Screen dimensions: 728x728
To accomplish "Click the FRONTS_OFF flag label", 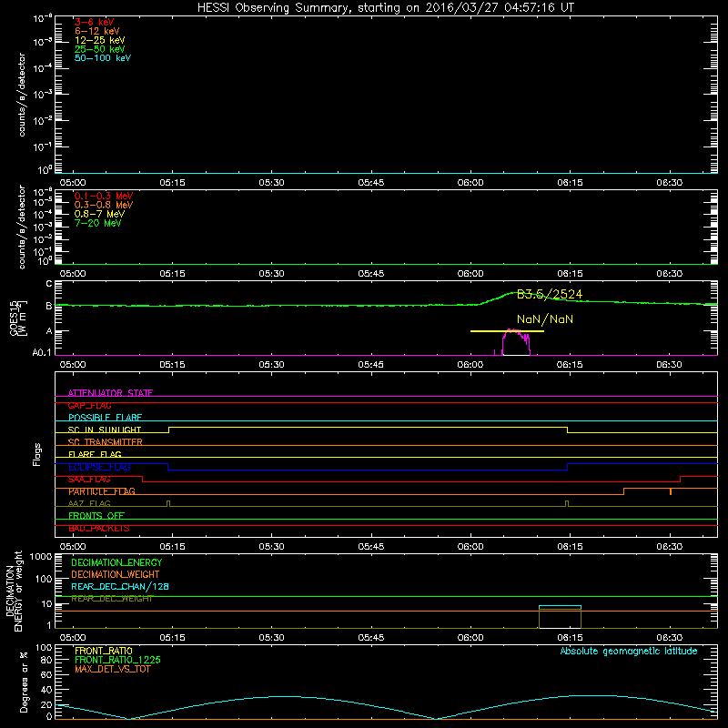I will point(96,516).
